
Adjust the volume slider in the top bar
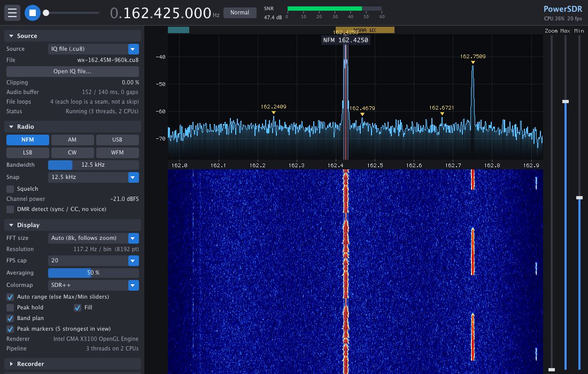click(x=71, y=13)
